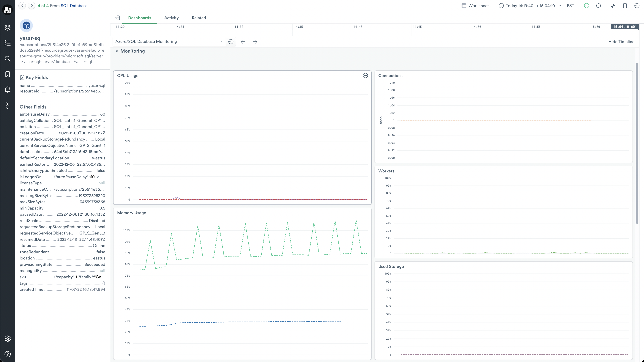Toggle the green status check indicator
This screenshot has height=362, width=644.
click(586, 6)
